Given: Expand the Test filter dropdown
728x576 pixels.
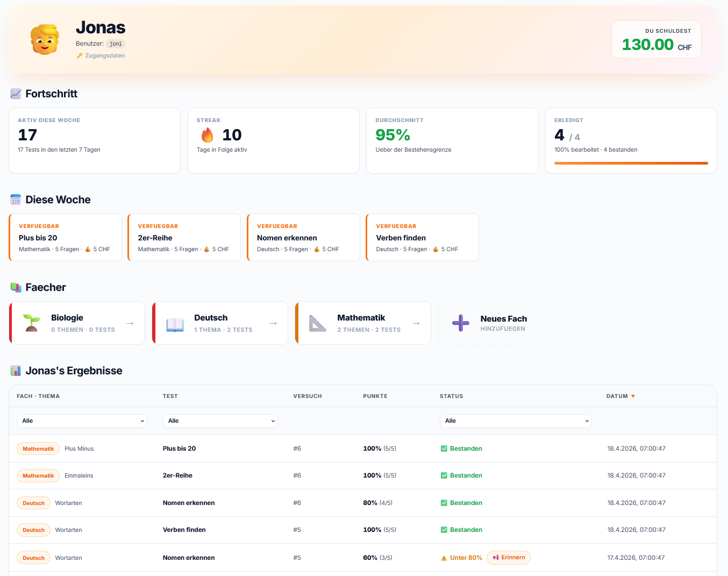Looking at the screenshot, I should (220, 421).
